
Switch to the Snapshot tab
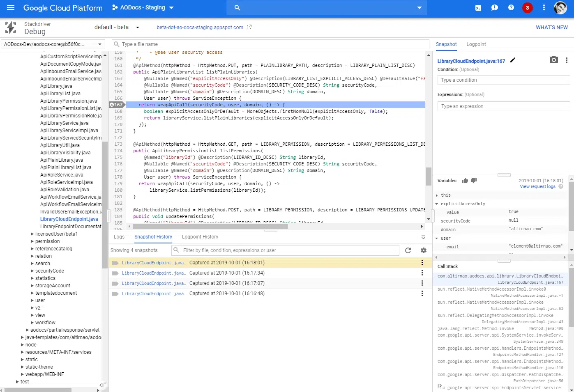click(x=446, y=44)
